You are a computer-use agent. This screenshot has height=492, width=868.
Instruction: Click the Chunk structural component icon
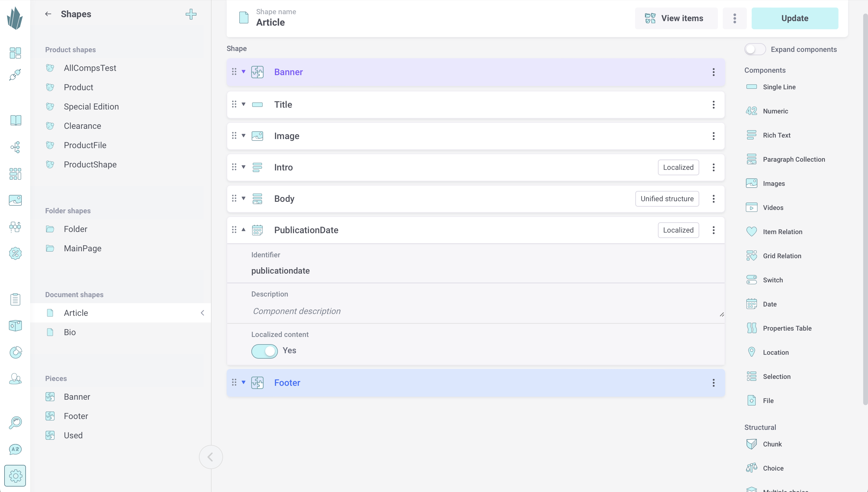click(x=752, y=444)
